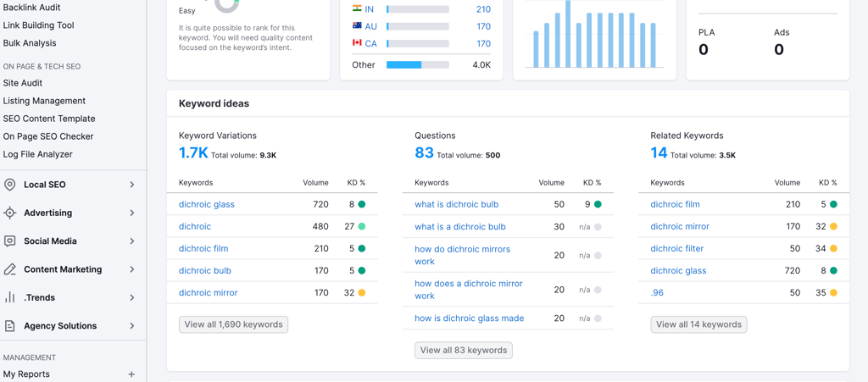Click the Advertising target icon
The image size is (868, 382).
tap(9, 213)
